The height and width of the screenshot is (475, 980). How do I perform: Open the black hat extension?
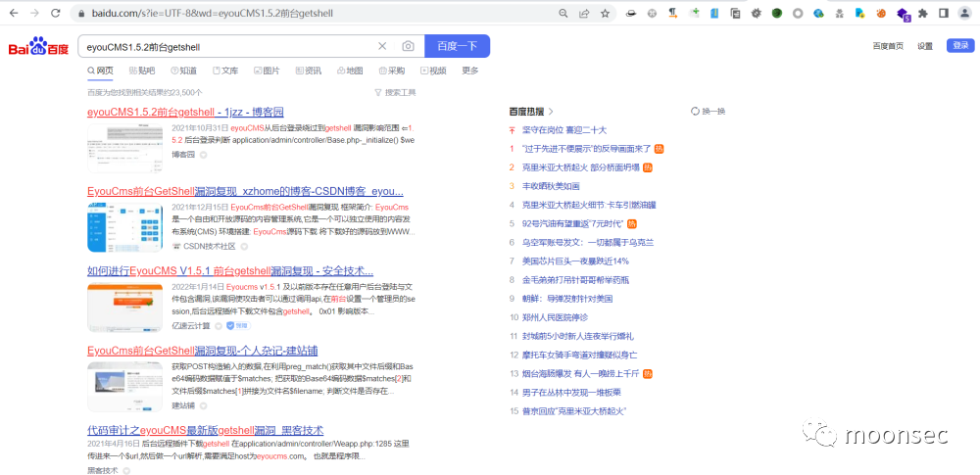pyautogui.click(x=631, y=13)
